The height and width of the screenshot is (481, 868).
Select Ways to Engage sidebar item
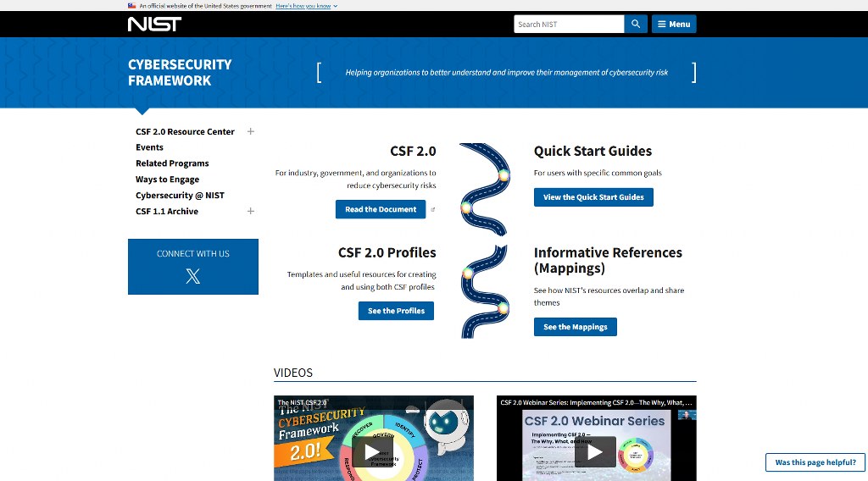point(167,180)
